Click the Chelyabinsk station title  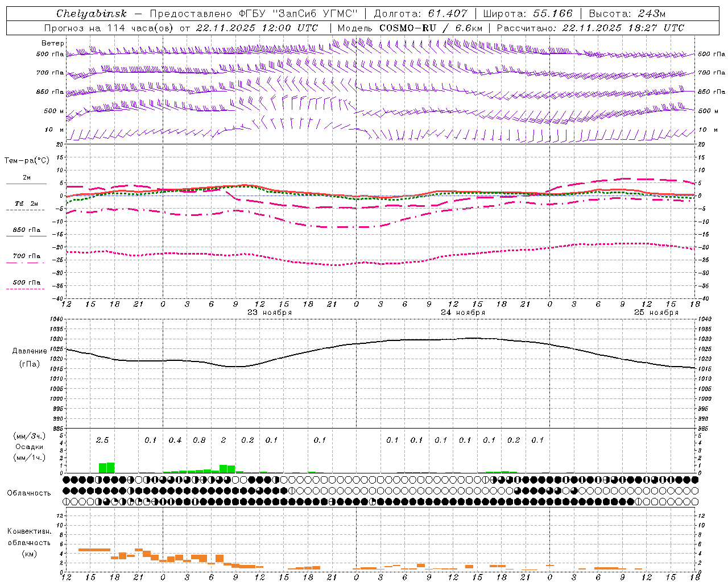tap(92, 14)
